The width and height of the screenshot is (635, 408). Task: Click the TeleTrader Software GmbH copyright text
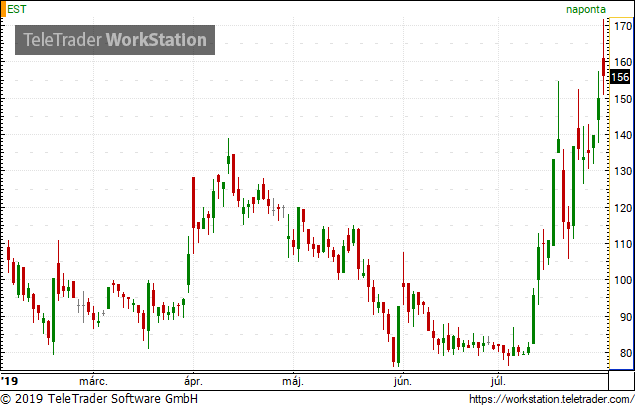tap(99, 399)
